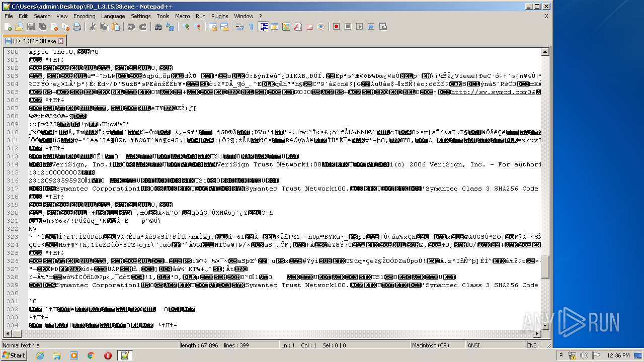Screen dimensions: 644x362
Task: Click Save recorded macro icon
Action: (x=383, y=27)
